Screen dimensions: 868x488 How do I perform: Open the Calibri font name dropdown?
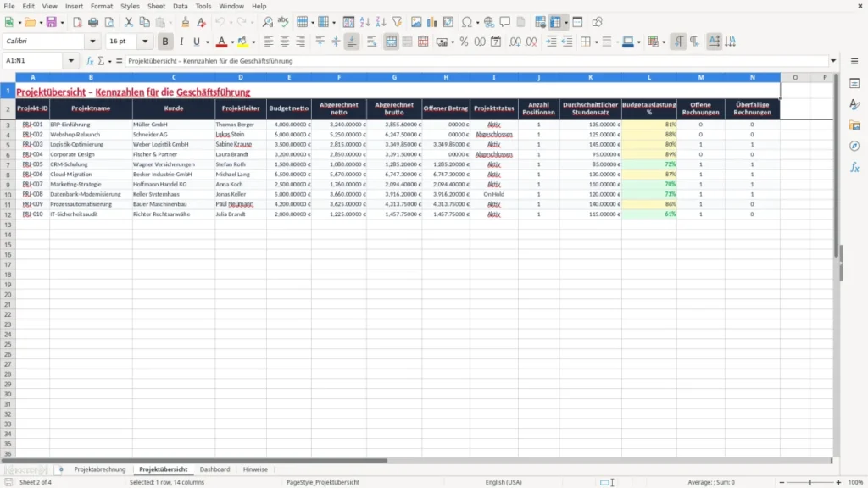tap(92, 42)
